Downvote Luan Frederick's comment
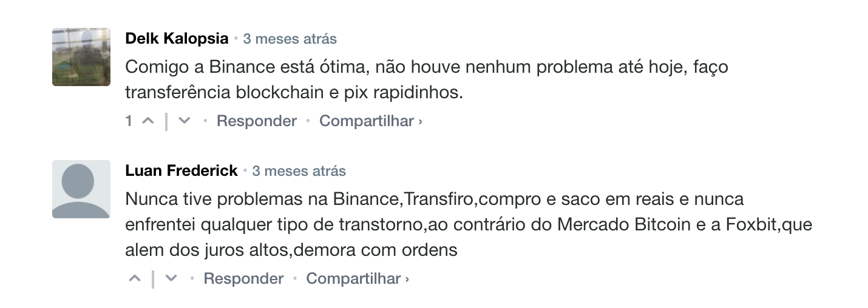Image resolution: width=868 pixels, height=308 pixels. point(171,278)
